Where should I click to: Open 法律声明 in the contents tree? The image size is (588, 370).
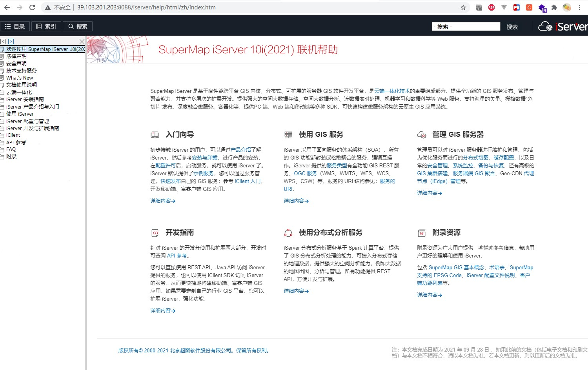coord(16,56)
